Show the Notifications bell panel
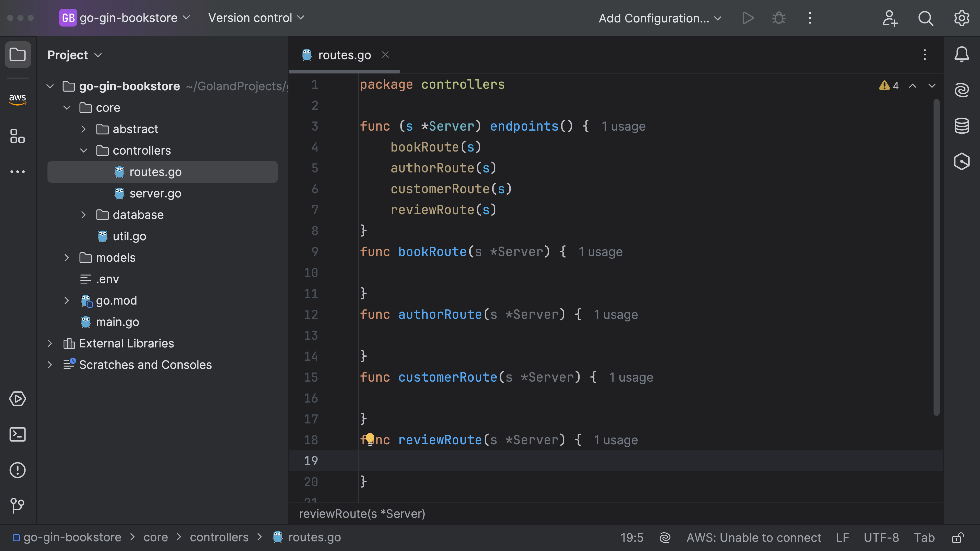Viewport: 980px width, 551px height. (x=961, y=54)
